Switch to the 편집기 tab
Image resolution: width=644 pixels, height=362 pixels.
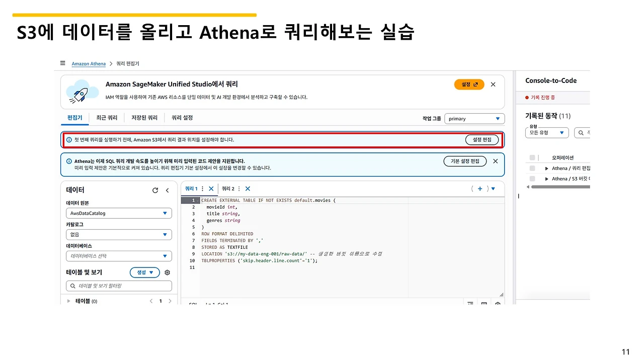tap(74, 118)
